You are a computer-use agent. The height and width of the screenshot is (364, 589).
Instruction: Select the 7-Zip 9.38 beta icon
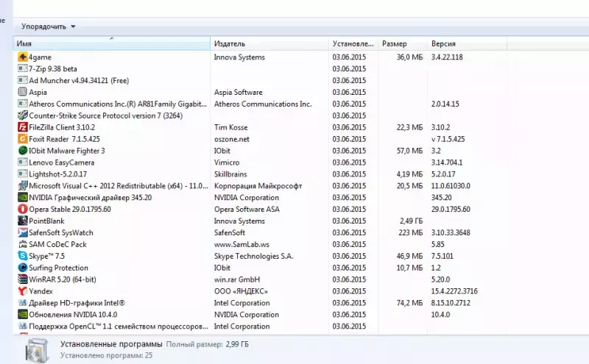[x=23, y=68]
